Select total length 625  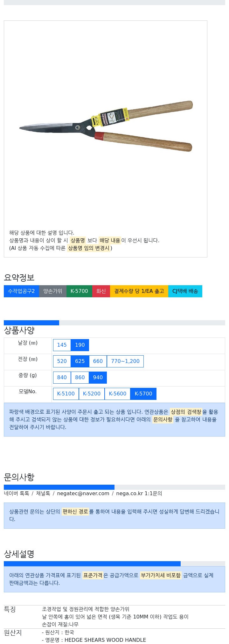80,361
